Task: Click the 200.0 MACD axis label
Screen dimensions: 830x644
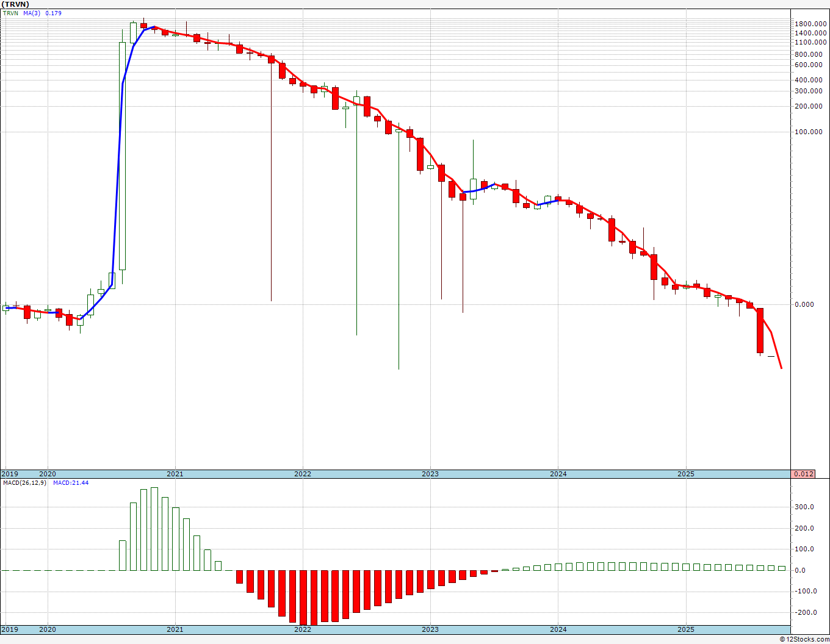Action: point(804,529)
